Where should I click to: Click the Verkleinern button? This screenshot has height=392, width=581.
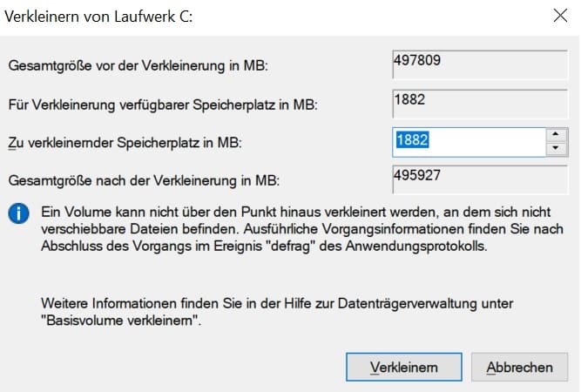[403, 367]
